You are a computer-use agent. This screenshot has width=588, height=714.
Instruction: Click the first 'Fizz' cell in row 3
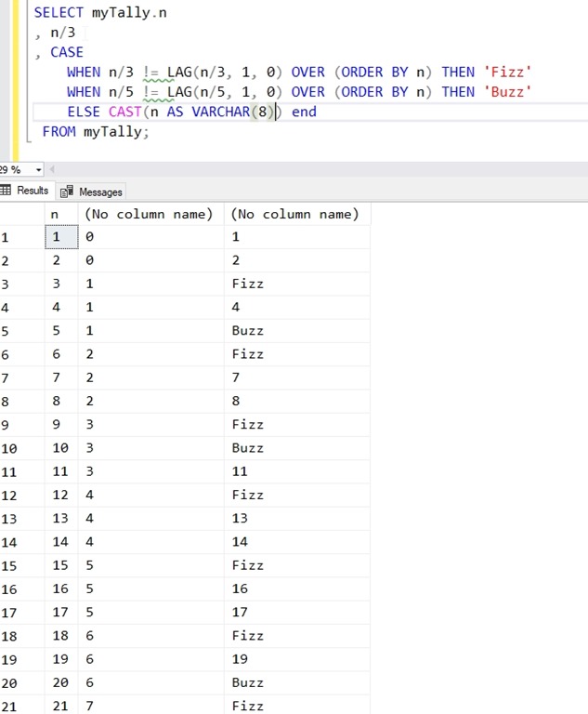(x=247, y=284)
